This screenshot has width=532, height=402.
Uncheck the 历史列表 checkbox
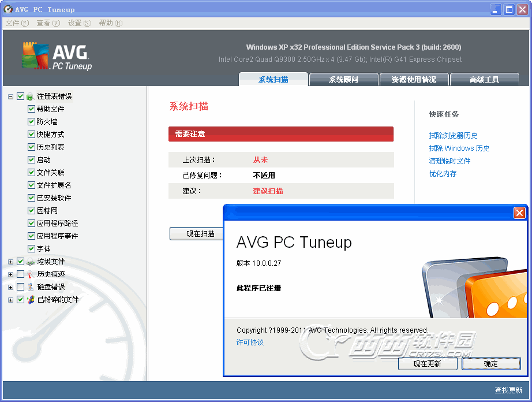(x=31, y=147)
